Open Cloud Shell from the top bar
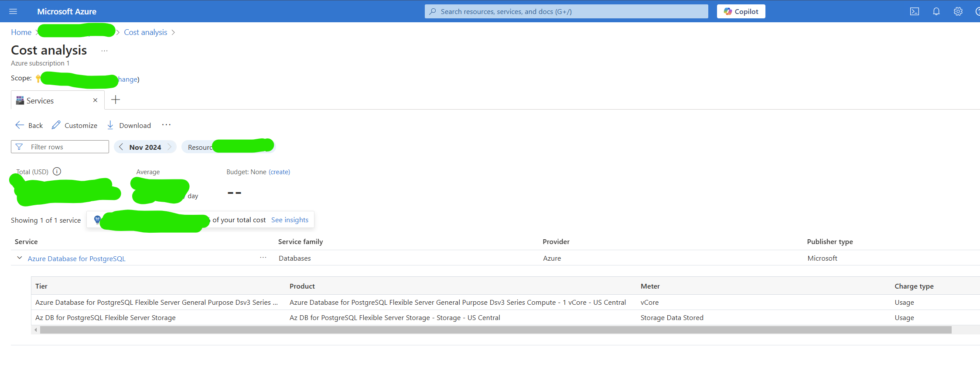Viewport: 980px width, 365px height. [915, 11]
